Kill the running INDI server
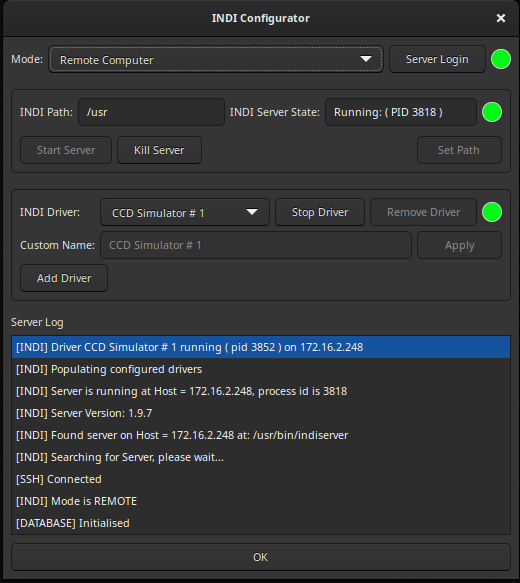This screenshot has height=583, width=520. pos(159,150)
